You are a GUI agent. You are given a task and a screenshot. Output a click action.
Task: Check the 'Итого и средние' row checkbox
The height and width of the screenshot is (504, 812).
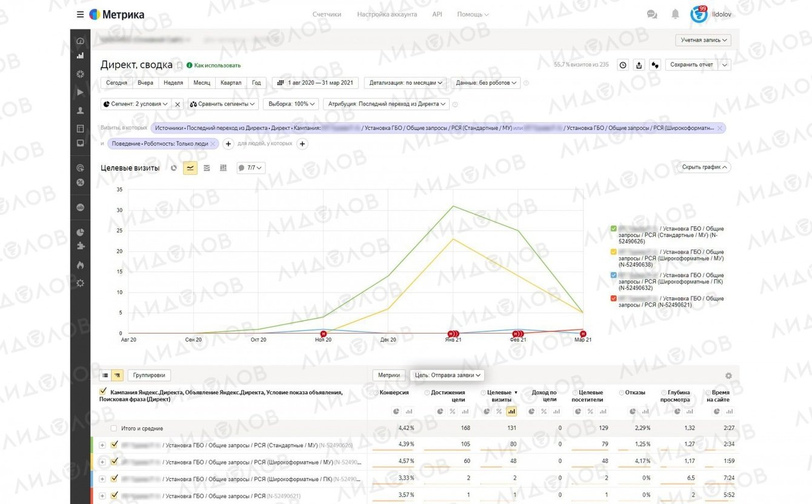113,428
